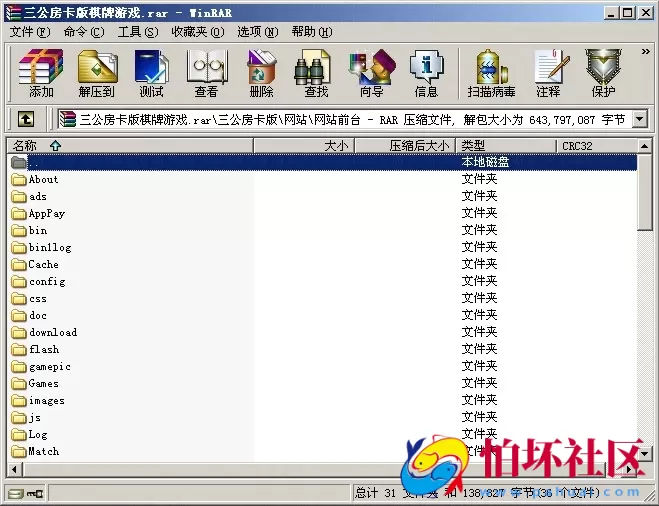Sort by Name (名称) column header
Screen dimensions: 659x506
(130, 146)
